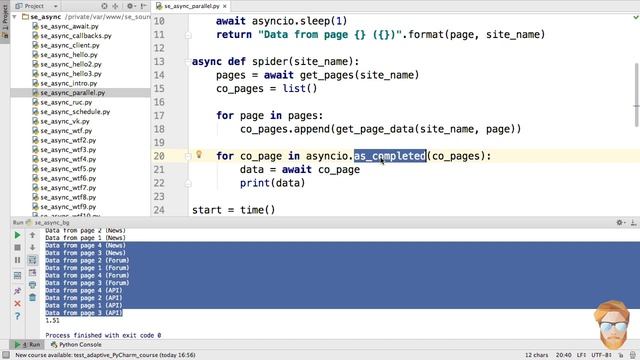The width and height of the screenshot is (640, 360).
Task: Collapse all in Project panel
Action: coord(116,6)
